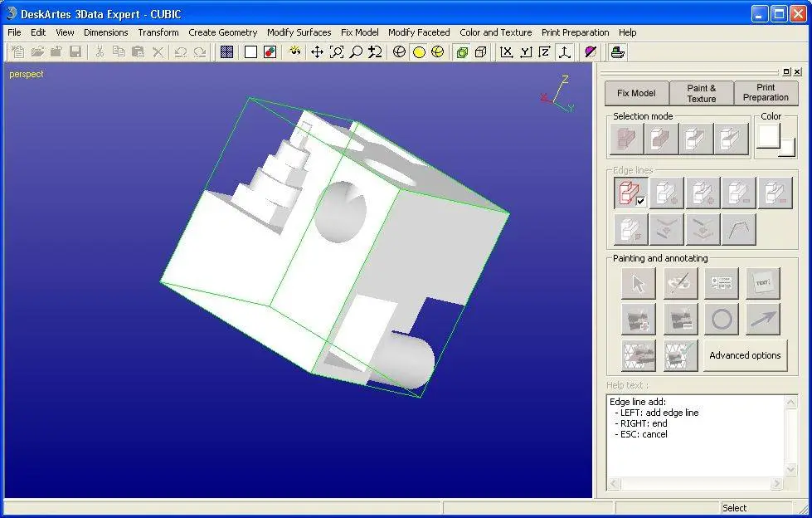Click the Paste clipboard toolbar icon
Screen dimensions: 812x518
coord(138,51)
